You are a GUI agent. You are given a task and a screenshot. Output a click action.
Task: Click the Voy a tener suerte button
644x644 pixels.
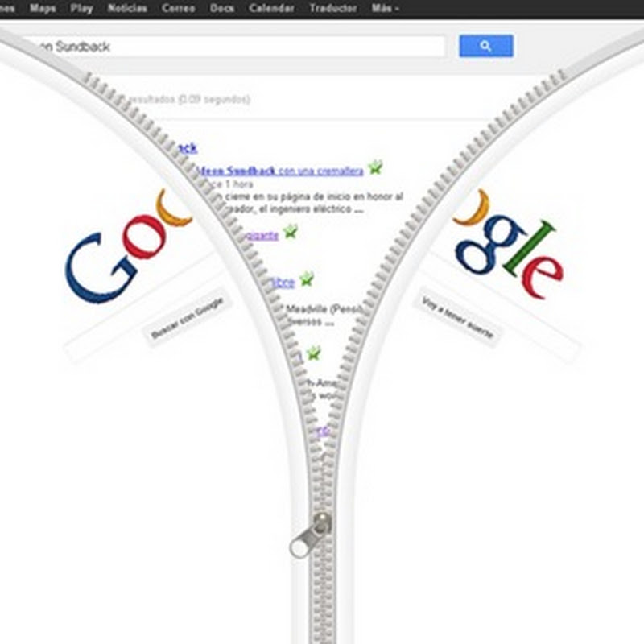coord(457,317)
